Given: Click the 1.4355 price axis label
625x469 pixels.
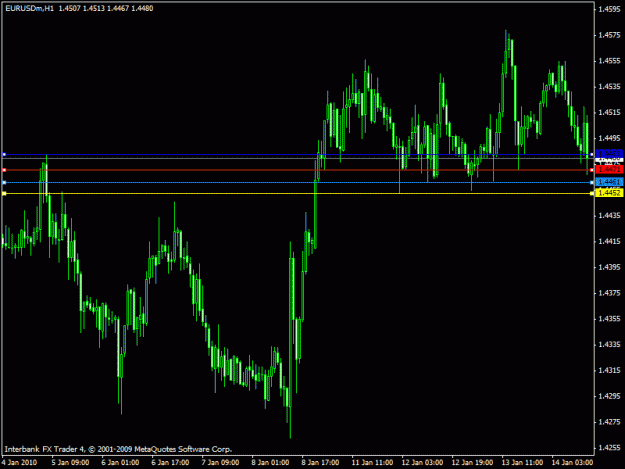Looking at the screenshot, I should [609, 319].
